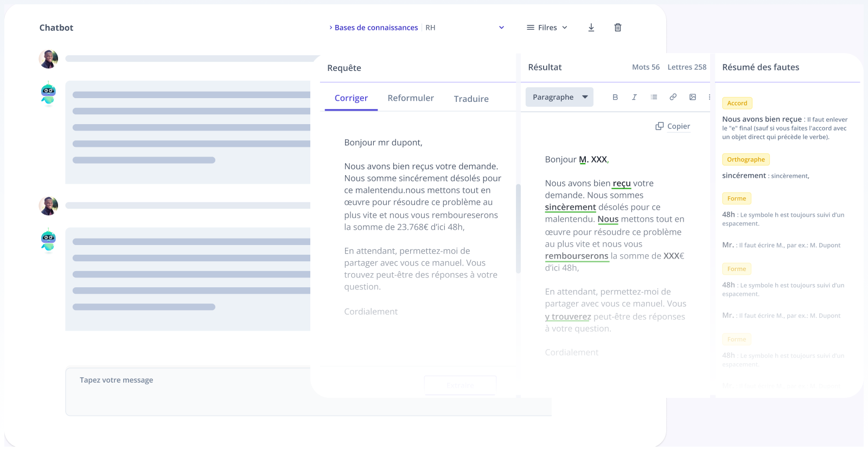This screenshot has height=451, width=868.
Task: Click the copy icon beside Copier
Action: 659,126
